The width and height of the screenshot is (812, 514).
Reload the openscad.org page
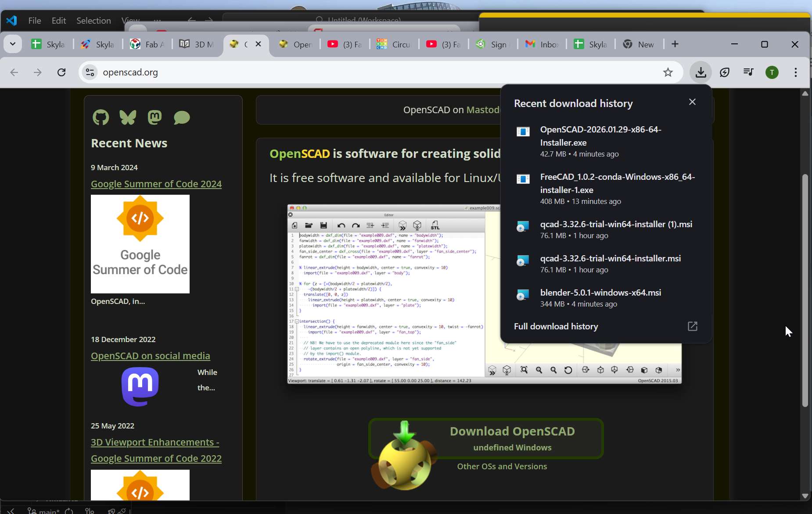61,72
